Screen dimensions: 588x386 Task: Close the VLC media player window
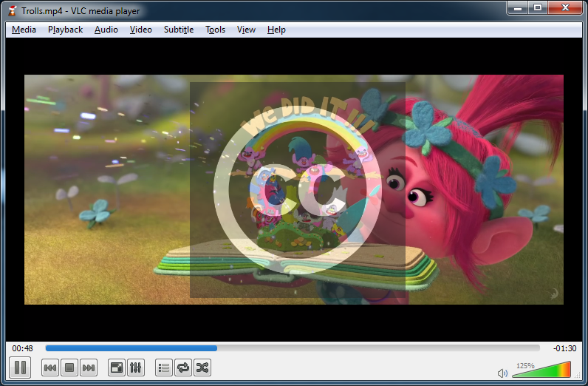(x=566, y=8)
